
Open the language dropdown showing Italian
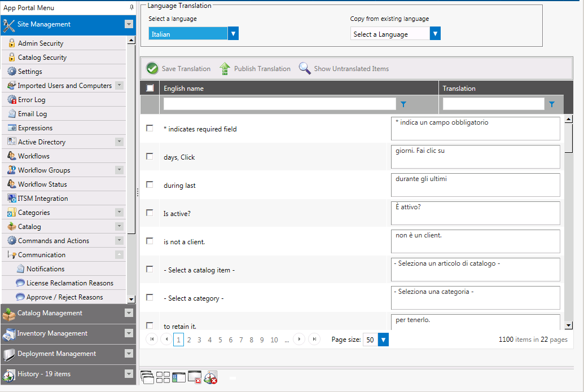click(x=233, y=33)
